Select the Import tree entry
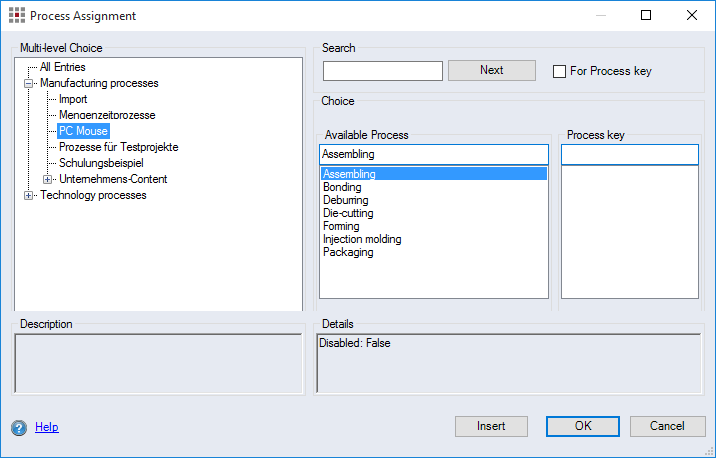Image resolution: width=716 pixels, height=458 pixels. pyautogui.click(x=73, y=99)
